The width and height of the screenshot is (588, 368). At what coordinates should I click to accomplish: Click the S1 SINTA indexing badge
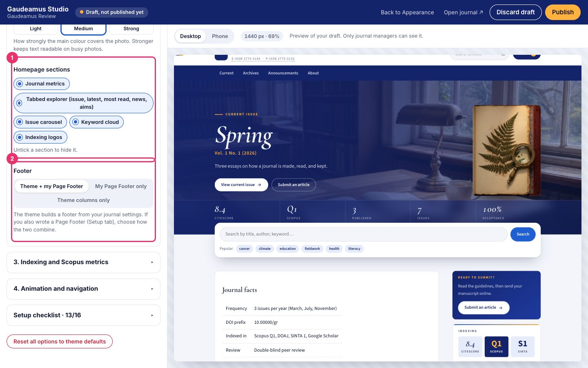(x=523, y=347)
